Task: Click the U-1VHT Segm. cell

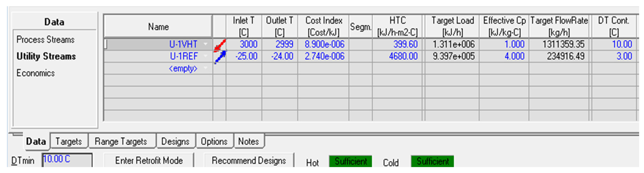Action: click(360, 44)
